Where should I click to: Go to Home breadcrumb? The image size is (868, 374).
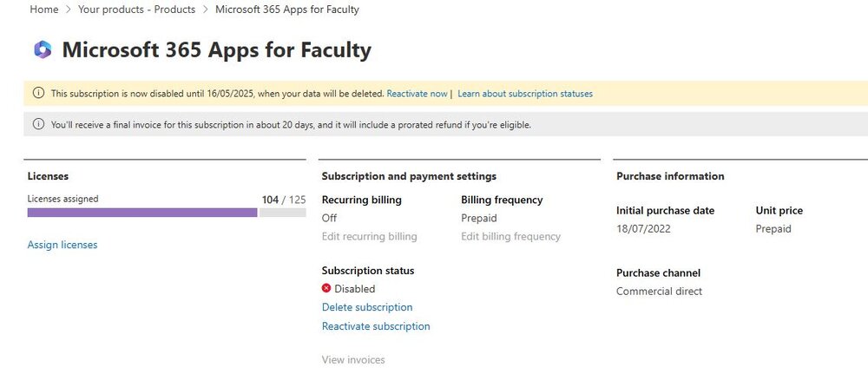(x=43, y=10)
